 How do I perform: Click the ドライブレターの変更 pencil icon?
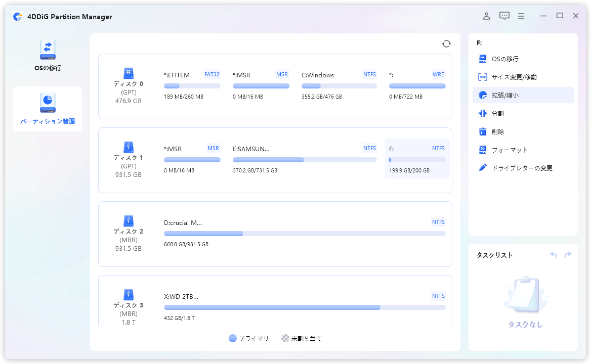482,168
